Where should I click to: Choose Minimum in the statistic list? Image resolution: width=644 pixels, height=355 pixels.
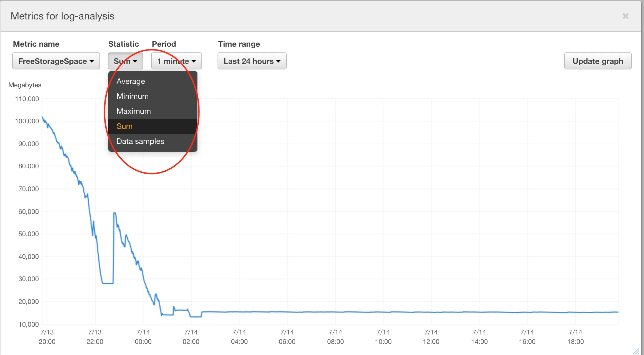coord(133,96)
